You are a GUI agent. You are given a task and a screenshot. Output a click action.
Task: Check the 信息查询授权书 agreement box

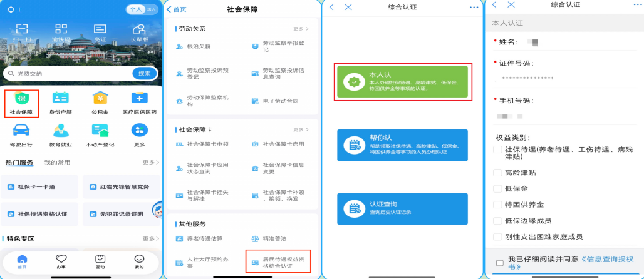(499, 263)
